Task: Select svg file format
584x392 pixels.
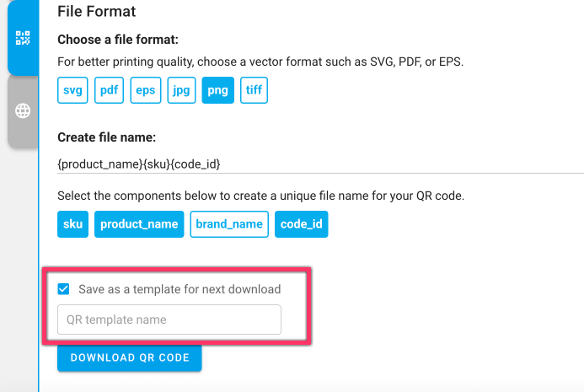Action: [72, 91]
